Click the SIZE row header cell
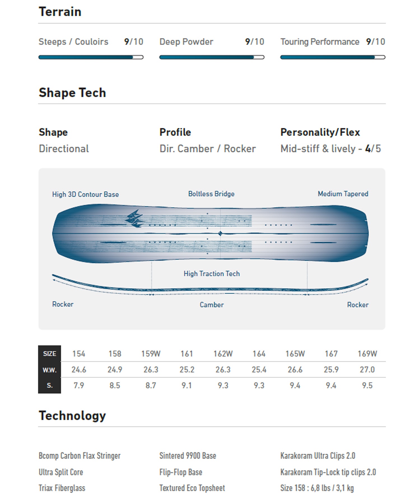The width and height of the screenshot is (420, 504). click(x=50, y=354)
